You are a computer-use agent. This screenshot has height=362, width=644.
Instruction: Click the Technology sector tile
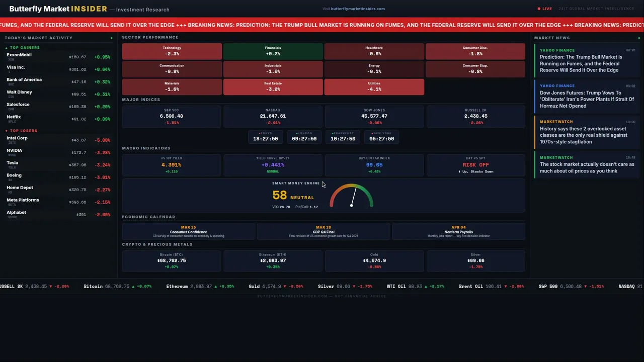click(x=172, y=51)
